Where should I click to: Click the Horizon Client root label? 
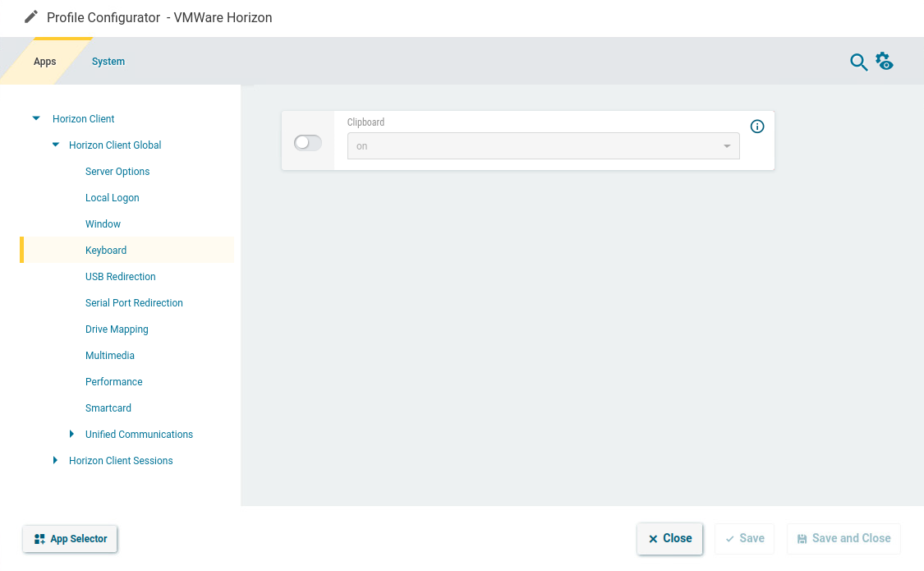(x=83, y=118)
